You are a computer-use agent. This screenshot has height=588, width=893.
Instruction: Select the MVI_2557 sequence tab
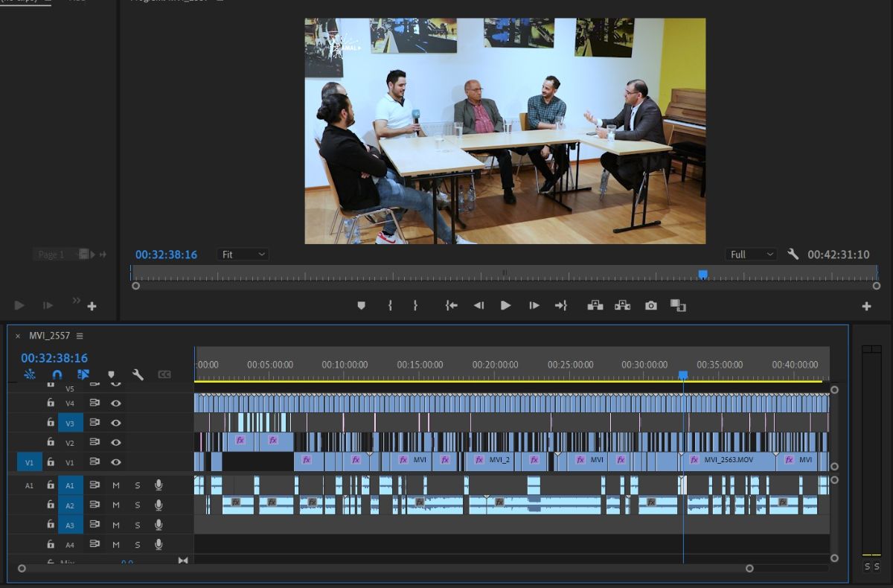(x=49, y=336)
